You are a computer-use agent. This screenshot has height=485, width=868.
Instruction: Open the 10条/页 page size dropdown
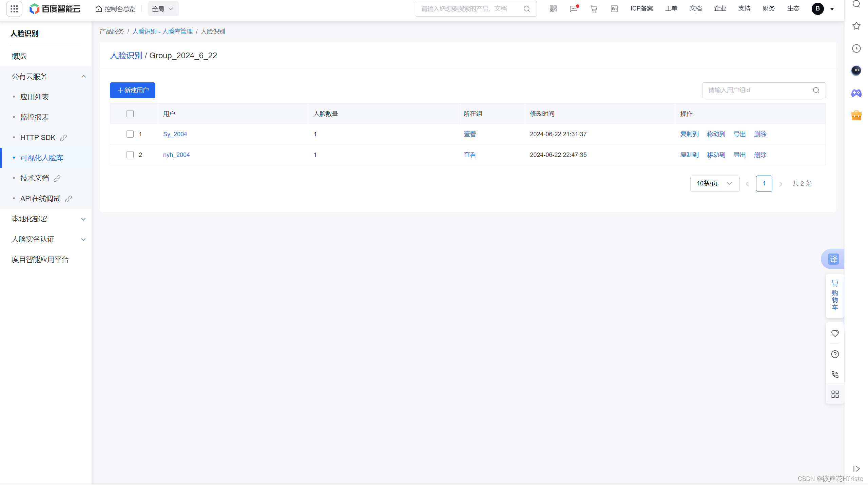(x=715, y=184)
